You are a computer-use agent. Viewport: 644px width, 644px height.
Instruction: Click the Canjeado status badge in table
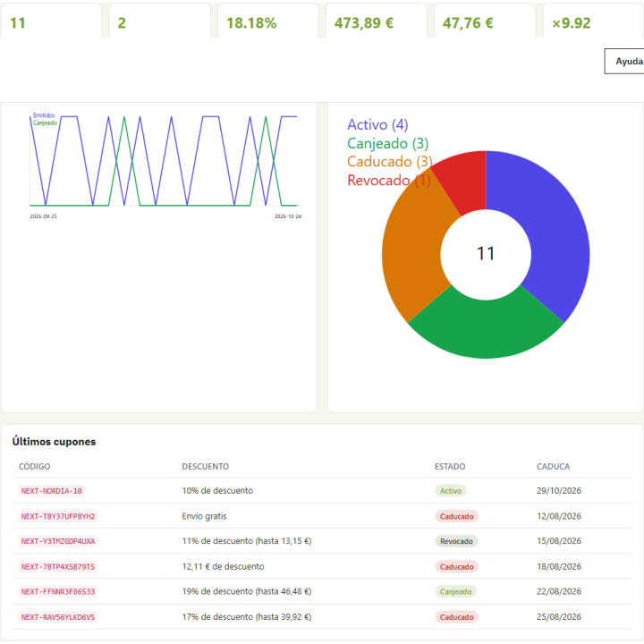pos(455,592)
